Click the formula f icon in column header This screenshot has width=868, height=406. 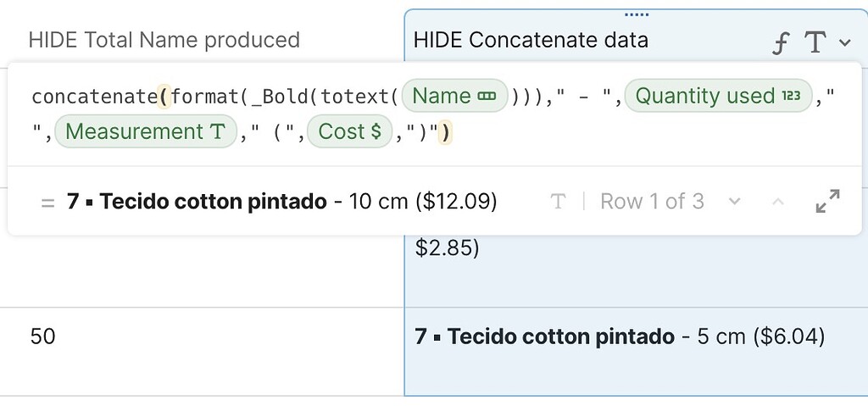coord(780,43)
